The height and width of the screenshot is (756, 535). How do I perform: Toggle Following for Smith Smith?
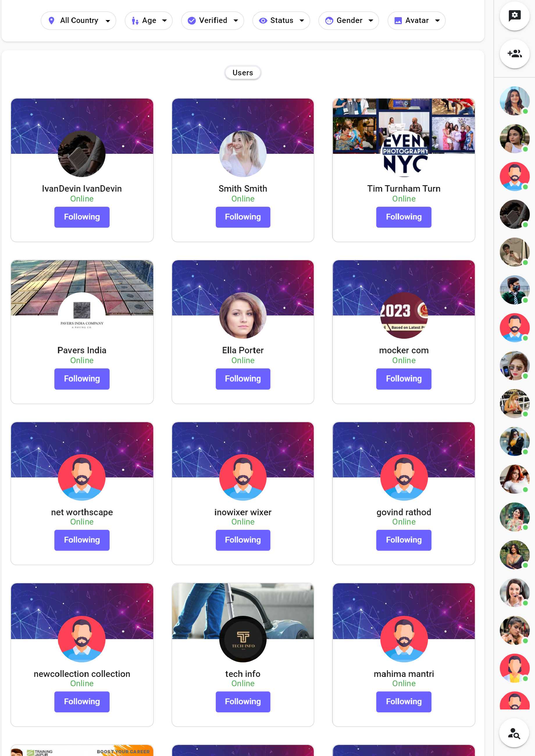tap(243, 217)
